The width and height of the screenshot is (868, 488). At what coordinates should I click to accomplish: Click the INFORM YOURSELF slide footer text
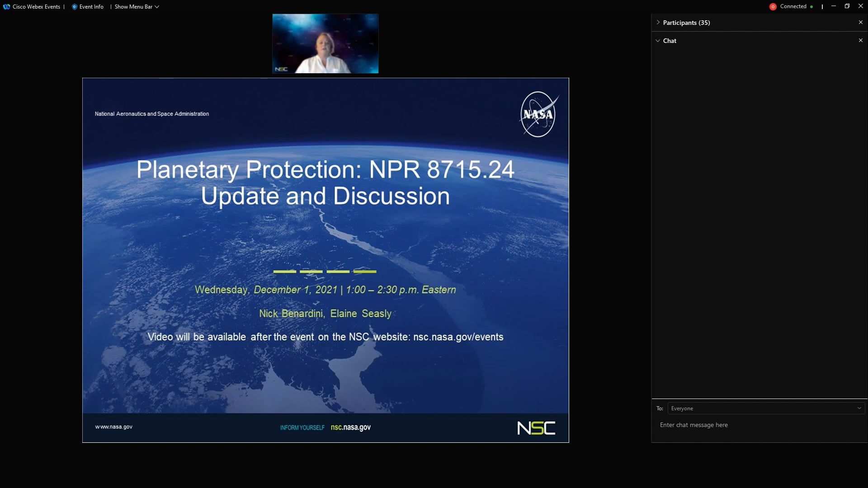tap(302, 427)
